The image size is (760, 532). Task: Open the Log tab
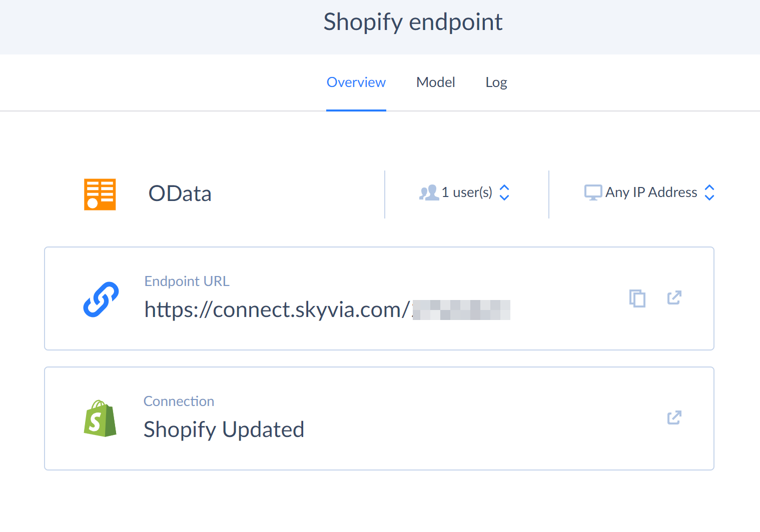click(496, 83)
